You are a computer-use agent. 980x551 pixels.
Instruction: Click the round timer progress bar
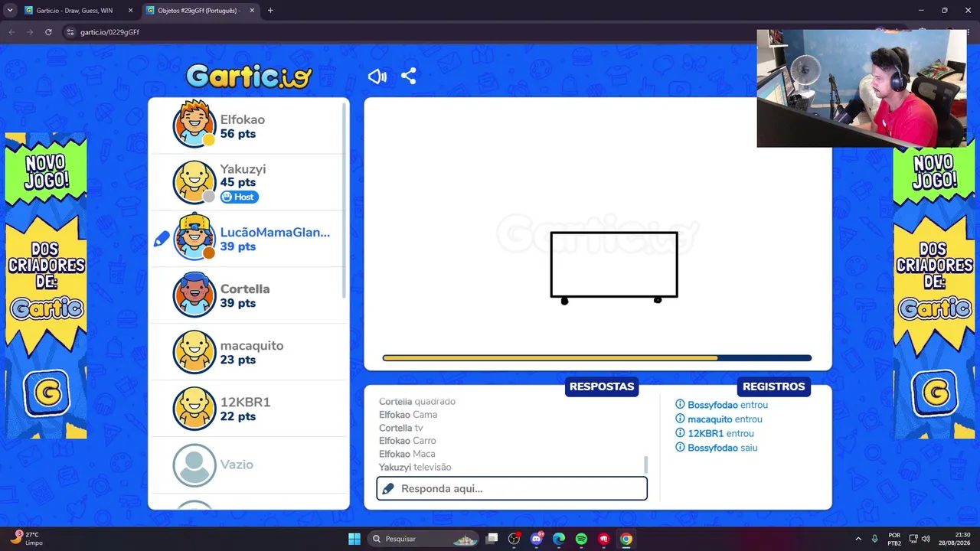click(x=597, y=357)
